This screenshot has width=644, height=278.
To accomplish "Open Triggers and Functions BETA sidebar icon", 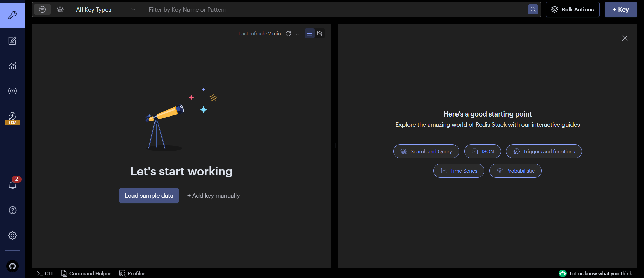I will [12, 119].
